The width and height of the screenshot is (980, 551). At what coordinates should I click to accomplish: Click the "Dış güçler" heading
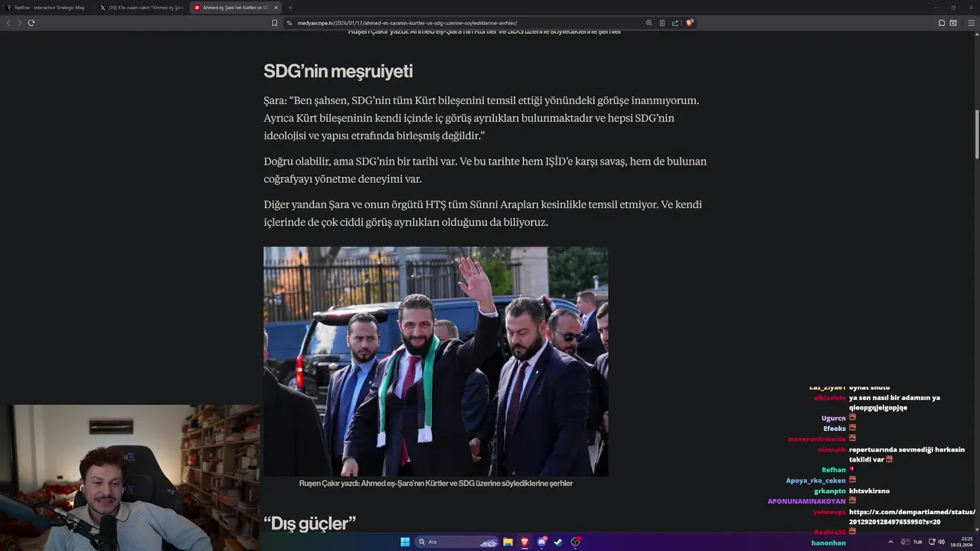(309, 523)
